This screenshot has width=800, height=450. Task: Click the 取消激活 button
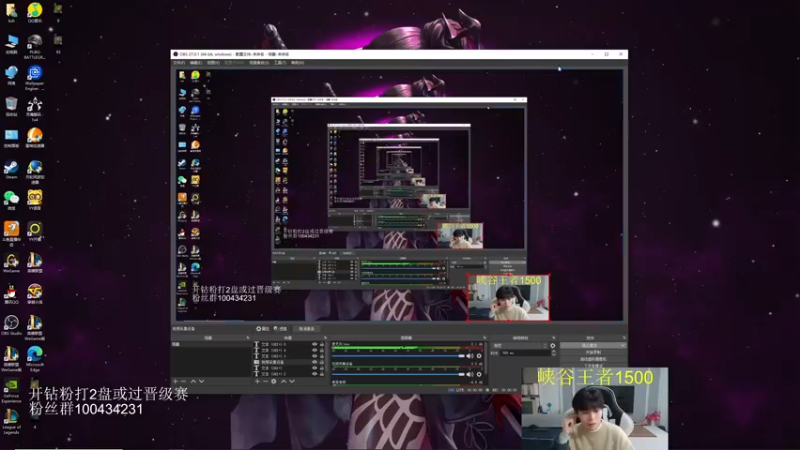pos(307,329)
